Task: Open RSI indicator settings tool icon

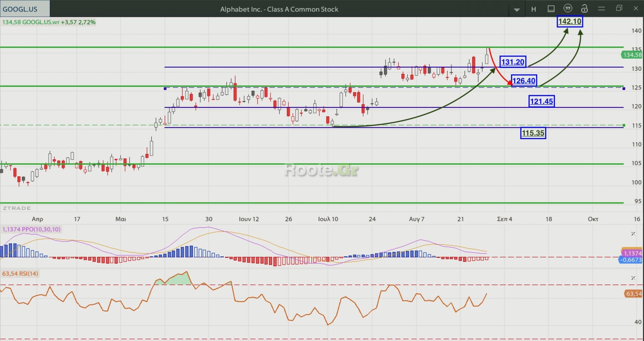Action: [633, 278]
